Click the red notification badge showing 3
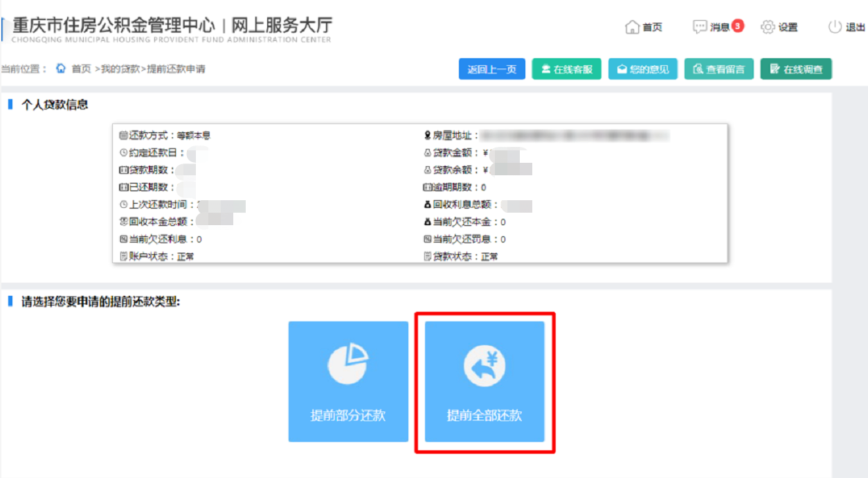The height and width of the screenshot is (478, 868). coord(737,26)
